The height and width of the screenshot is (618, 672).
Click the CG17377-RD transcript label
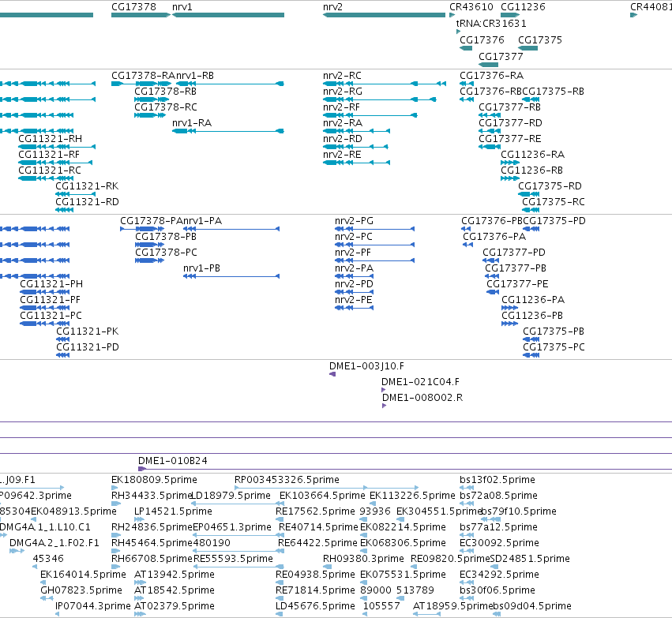coord(510,123)
